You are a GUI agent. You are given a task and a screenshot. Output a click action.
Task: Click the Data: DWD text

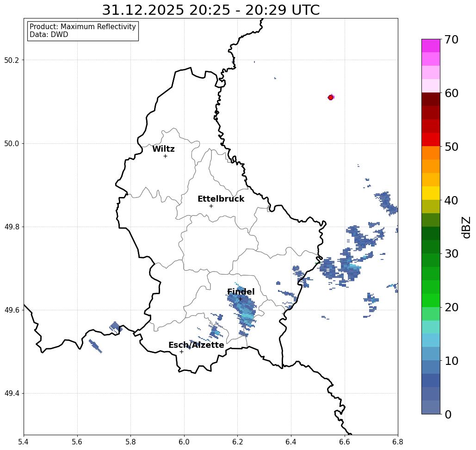(x=49, y=35)
